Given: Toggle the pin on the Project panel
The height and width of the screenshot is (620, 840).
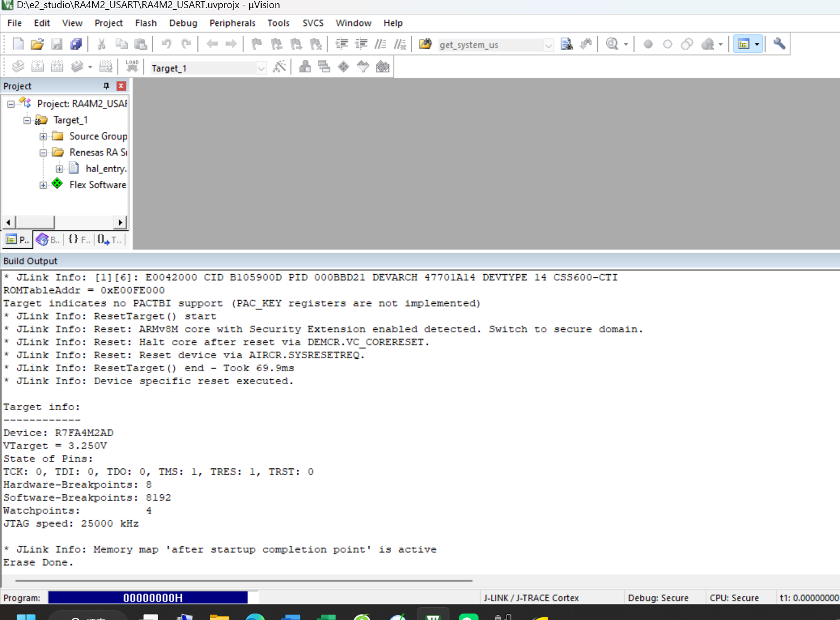Looking at the screenshot, I should pyautogui.click(x=106, y=86).
